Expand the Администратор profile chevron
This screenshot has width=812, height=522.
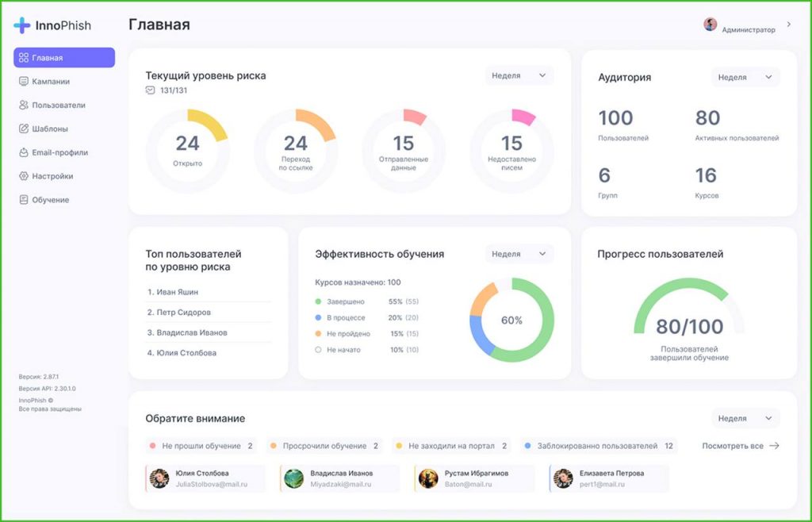pos(788,25)
